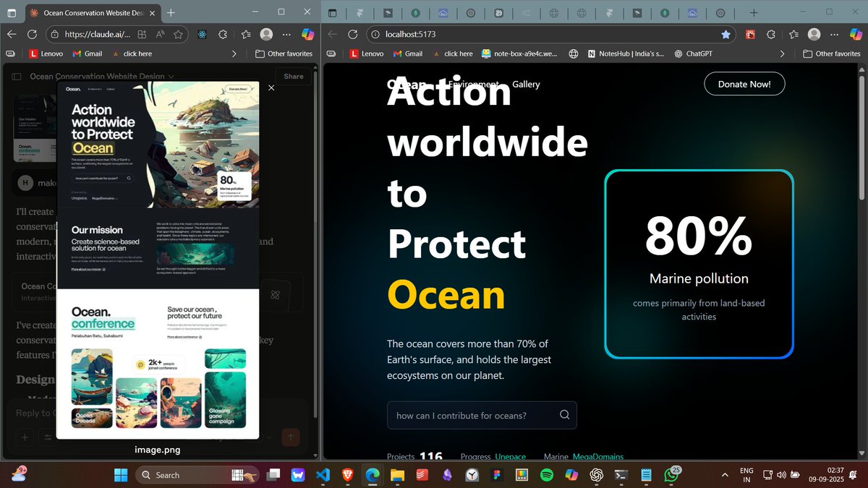Show more bookmarks chevron in localhost window
Image resolution: width=868 pixels, height=488 pixels.
click(782, 53)
